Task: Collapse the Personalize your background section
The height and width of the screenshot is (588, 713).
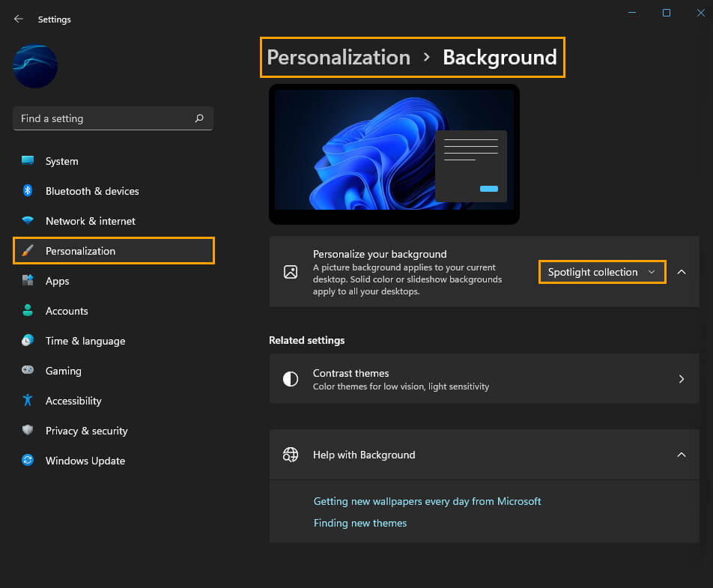Action: (682, 272)
